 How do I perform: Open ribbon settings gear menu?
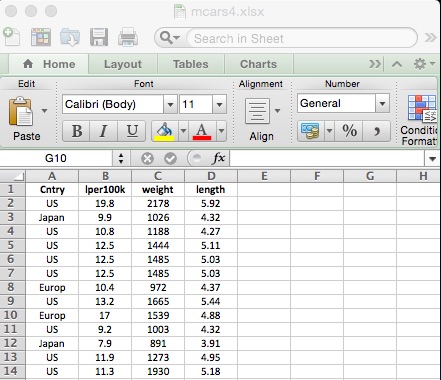(x=424, y=64)
